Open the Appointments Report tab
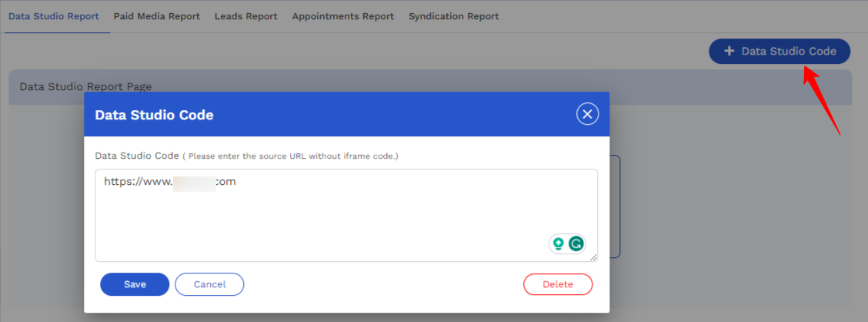Screen dimensions: 868x322 point(342,16)
